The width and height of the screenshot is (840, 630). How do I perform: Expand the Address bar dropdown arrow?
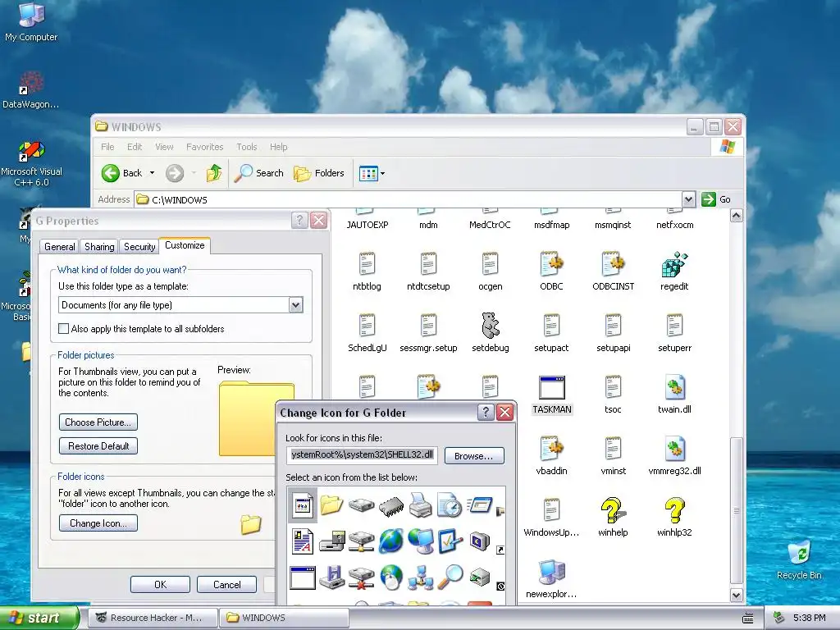(x=688, y=199)
